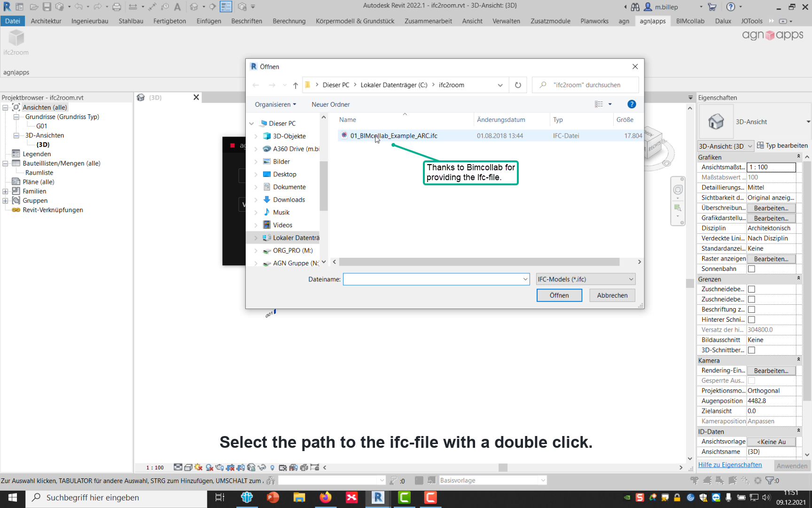Click the Eigenschaften panel vertical scrollbar
The height and width of the screenshot is (508, 812).
[x=807, y=282]
